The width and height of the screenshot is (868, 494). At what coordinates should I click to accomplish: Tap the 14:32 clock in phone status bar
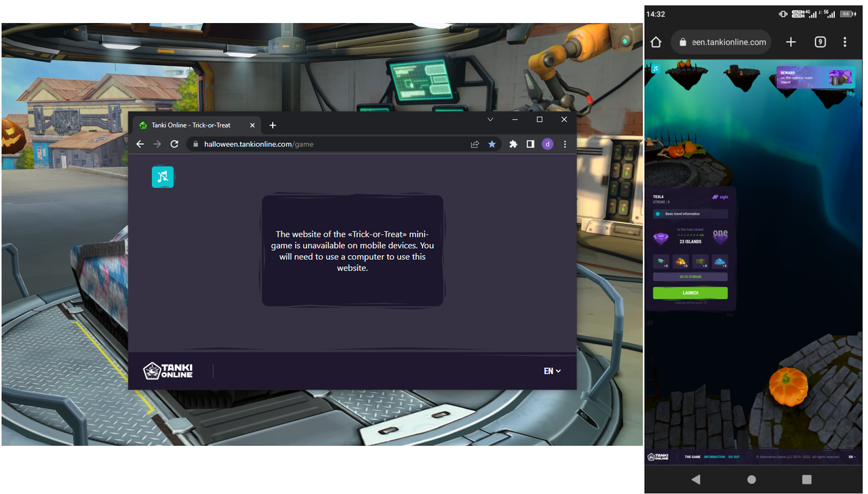[655, 14]
